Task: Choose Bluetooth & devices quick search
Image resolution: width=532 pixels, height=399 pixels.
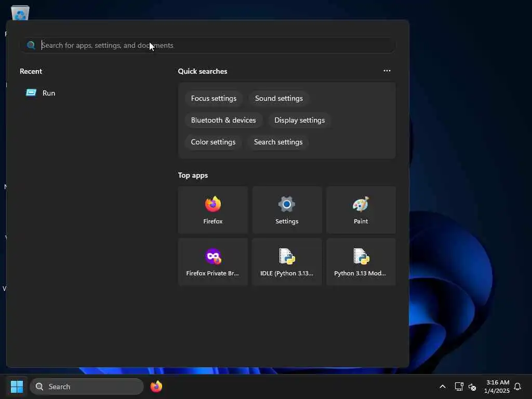Action: [x=223, y=120]
